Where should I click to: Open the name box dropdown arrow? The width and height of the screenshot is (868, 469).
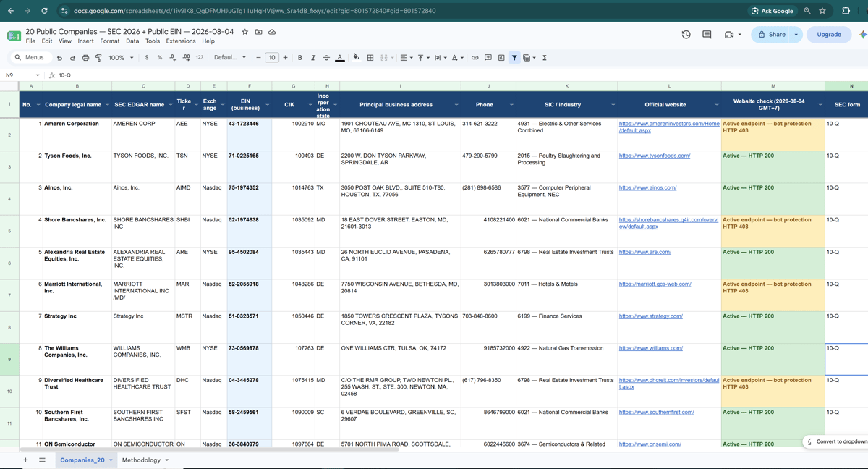point(38,75)
